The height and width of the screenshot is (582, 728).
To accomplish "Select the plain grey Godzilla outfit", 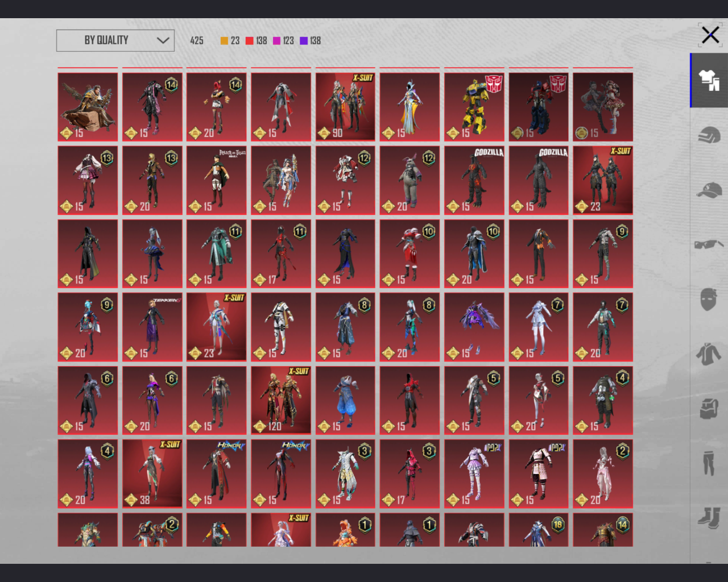I will (x=539, y=180).
